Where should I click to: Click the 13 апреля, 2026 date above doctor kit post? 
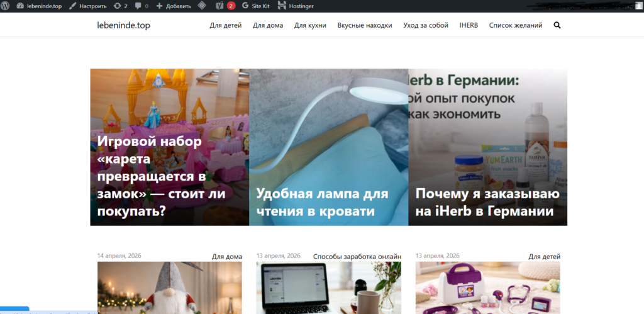(438, 255)
